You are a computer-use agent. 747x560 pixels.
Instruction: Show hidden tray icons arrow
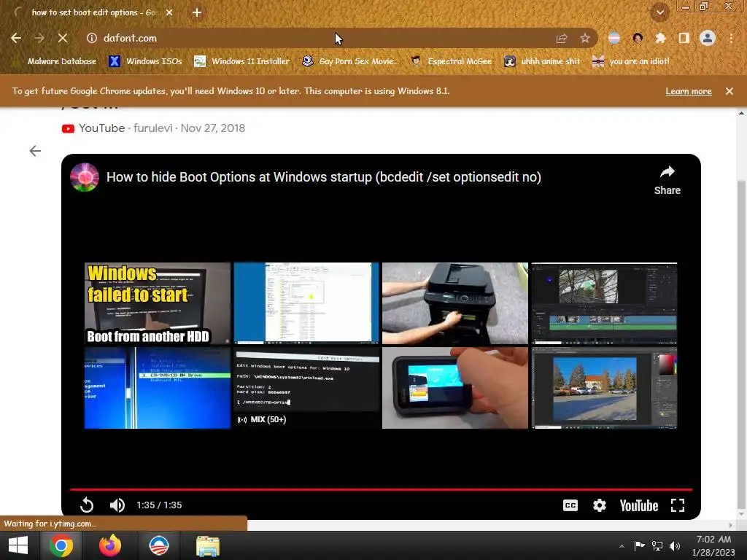622,546
